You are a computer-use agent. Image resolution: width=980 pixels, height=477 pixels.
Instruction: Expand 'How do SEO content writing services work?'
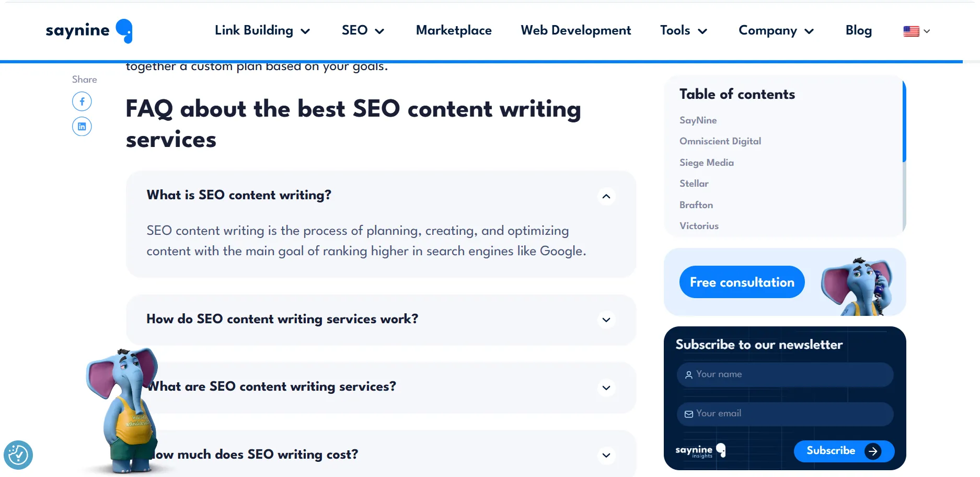[606, 320]
